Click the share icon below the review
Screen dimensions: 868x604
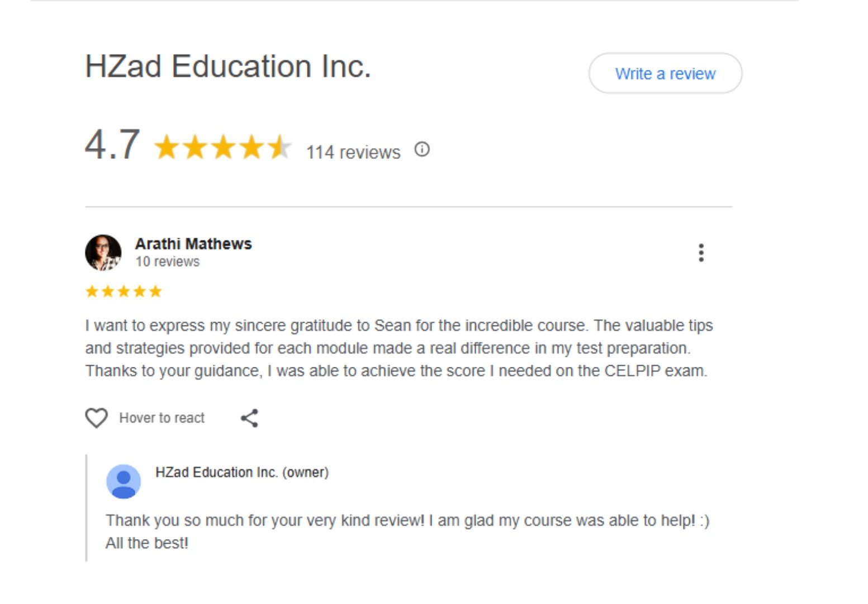(x=249, y=418)
